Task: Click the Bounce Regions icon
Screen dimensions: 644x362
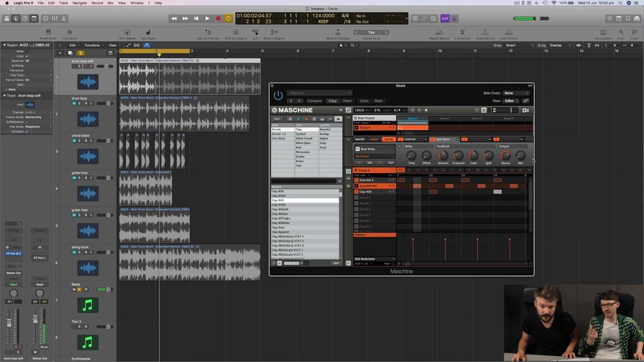Action: (x=274, y=32)
